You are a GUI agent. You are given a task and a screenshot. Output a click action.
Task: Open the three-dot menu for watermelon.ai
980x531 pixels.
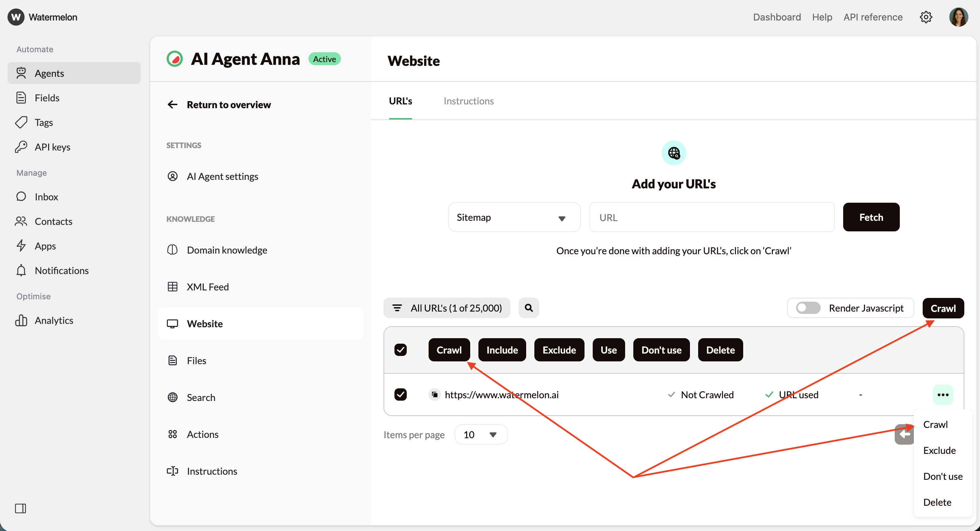pos(943,394)
